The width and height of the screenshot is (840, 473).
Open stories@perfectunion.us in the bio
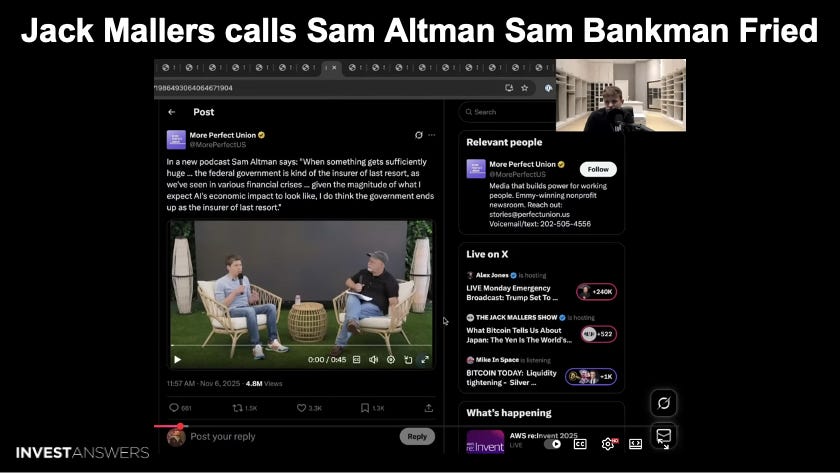click(529, 214)
